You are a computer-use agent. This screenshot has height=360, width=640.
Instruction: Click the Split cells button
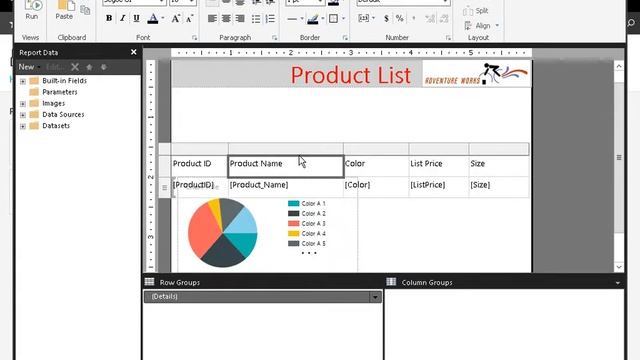coord(476,11)
